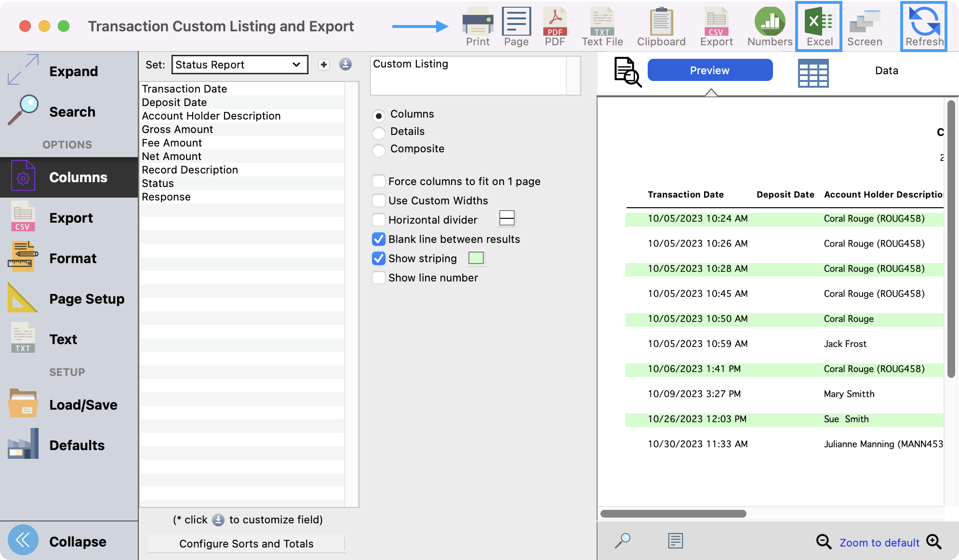Click customize field download arrow icon

pyautogui.click(x=346, y=65)
